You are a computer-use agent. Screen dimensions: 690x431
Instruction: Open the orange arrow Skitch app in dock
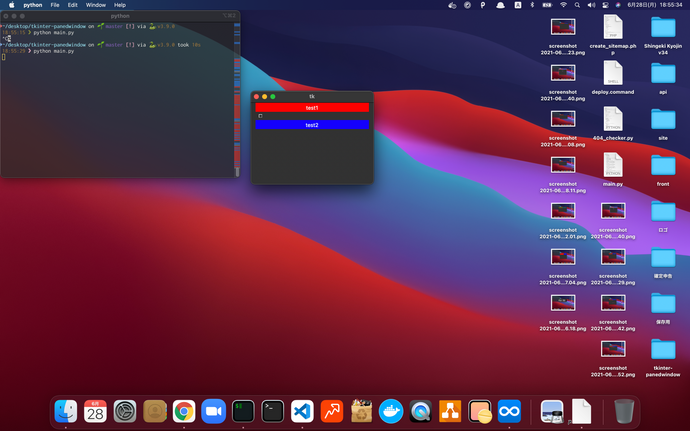coord(332,411)
